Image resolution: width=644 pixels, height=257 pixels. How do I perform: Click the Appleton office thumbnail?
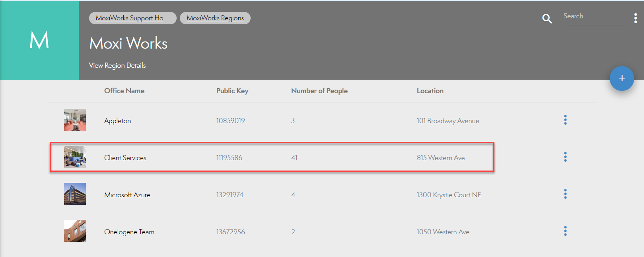75,120
